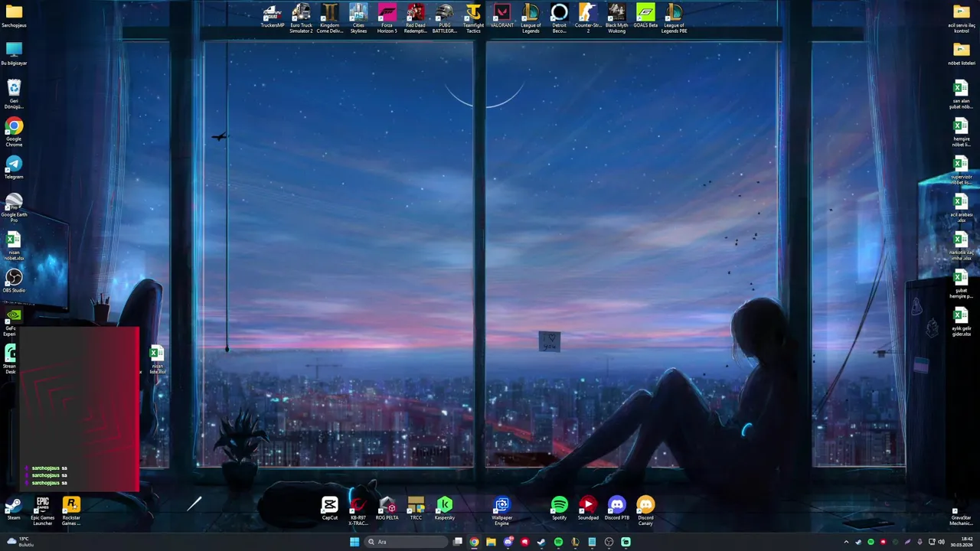
Task: Launch Euro Truck Simulator 2 shortcut
Action: pos(301,18)
